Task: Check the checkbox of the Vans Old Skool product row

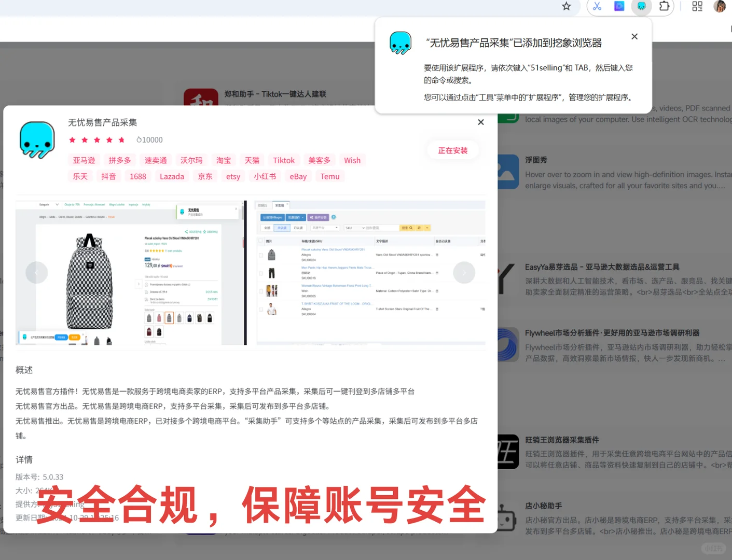Action: [260, 255]
